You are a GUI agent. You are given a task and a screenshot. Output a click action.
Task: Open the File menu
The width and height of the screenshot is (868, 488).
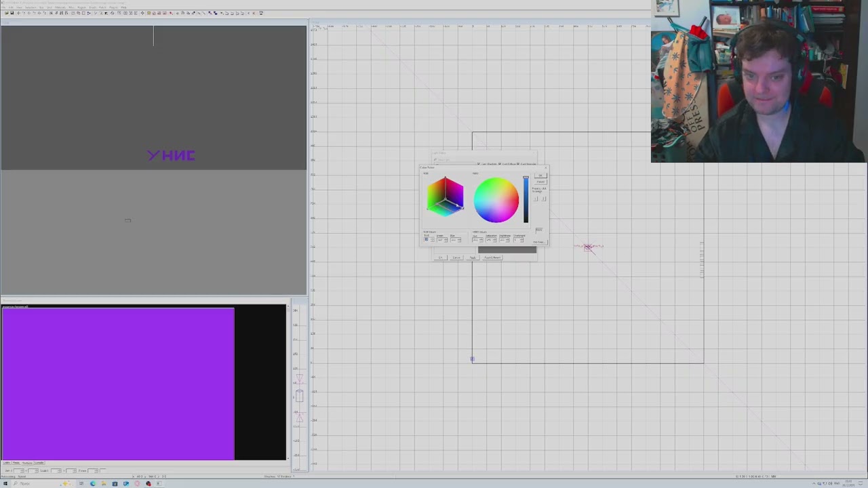pos(3,7)
